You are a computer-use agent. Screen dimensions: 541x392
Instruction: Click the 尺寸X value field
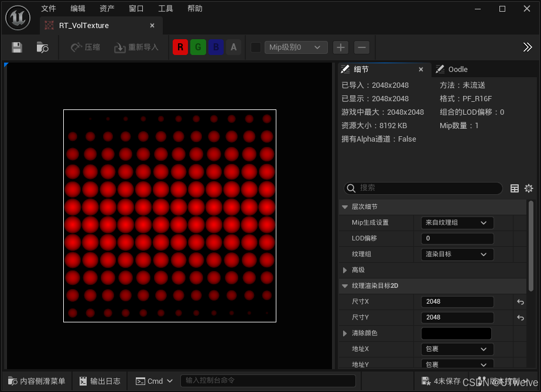tap(457, 302)
